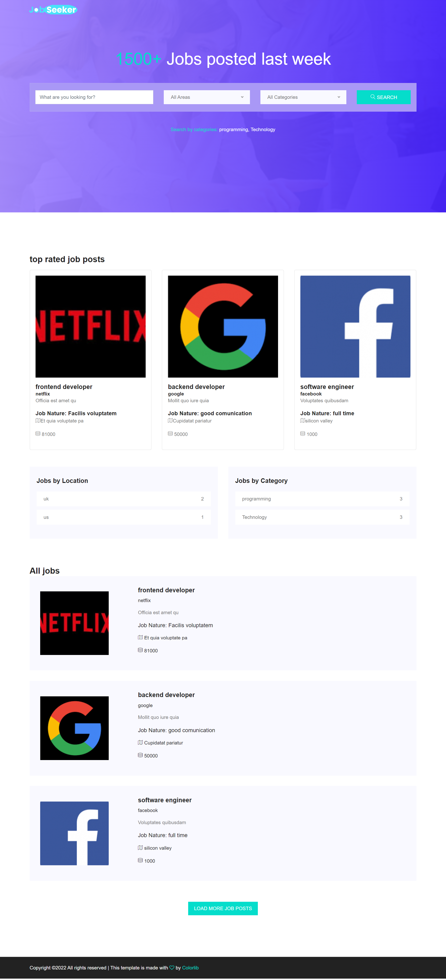Click map icon beside Cupidatat pariatur in All jobs

pyautogui.click(x=140, y=742)
